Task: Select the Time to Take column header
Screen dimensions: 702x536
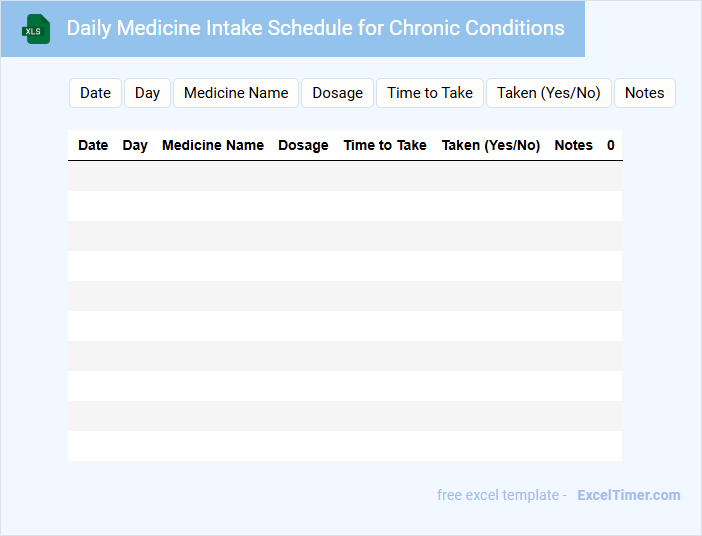Action: (385, 145)
